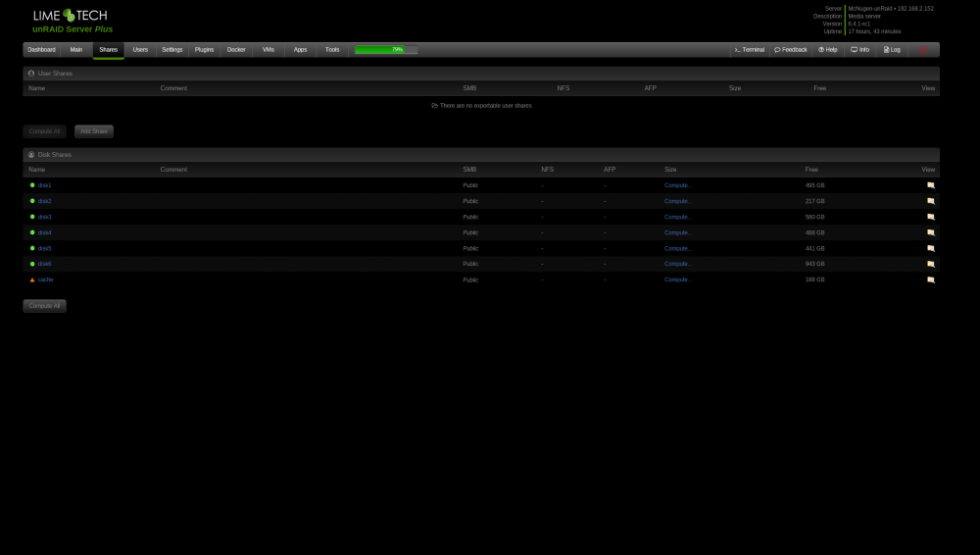
Task: Click the 79% progress bar in the navigation bar
Action: [385, 49]
